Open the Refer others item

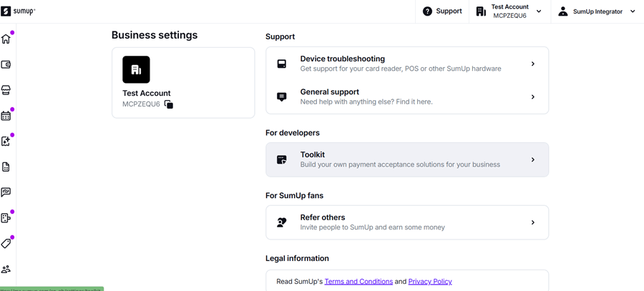(406, 222)
